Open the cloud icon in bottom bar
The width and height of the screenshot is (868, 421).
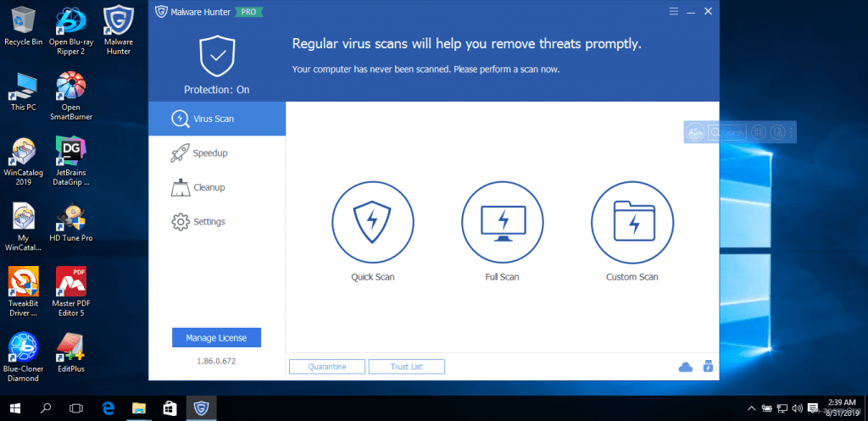tap(686, 367)
